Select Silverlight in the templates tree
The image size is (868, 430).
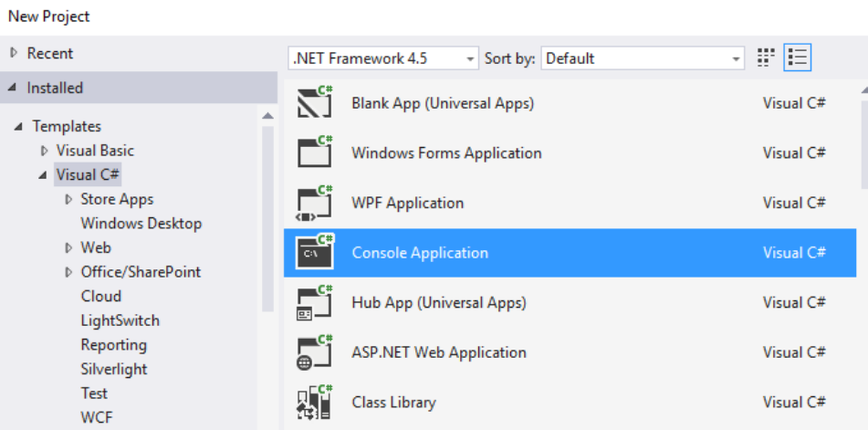click(114, 369)
